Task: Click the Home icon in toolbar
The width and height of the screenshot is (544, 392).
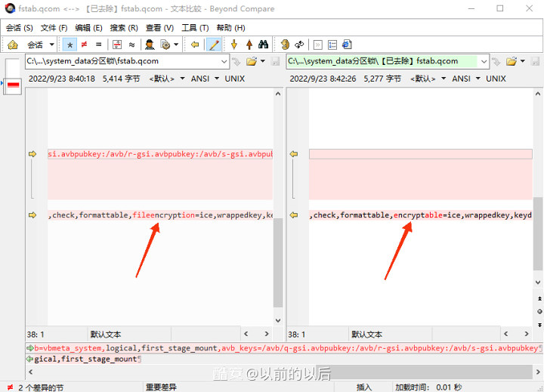Action: [x=13, y=45]
